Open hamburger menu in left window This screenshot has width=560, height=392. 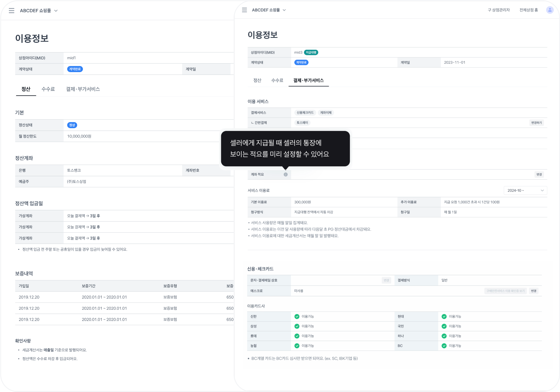coord(12,10)
